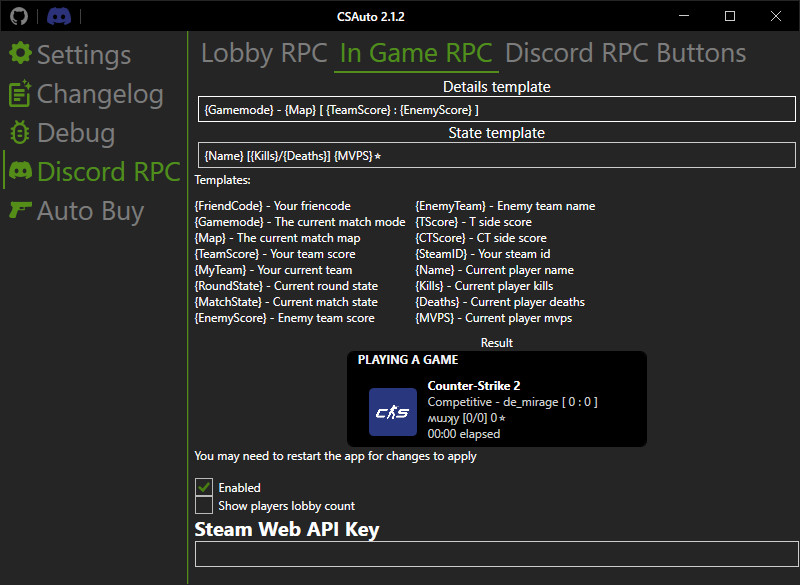Switch to the Lobby RPC tab

tap(264, 53)
